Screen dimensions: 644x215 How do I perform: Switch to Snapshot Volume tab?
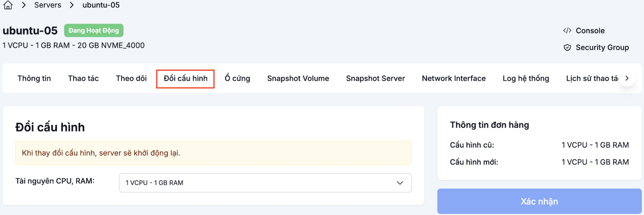(x=298, y=78)
